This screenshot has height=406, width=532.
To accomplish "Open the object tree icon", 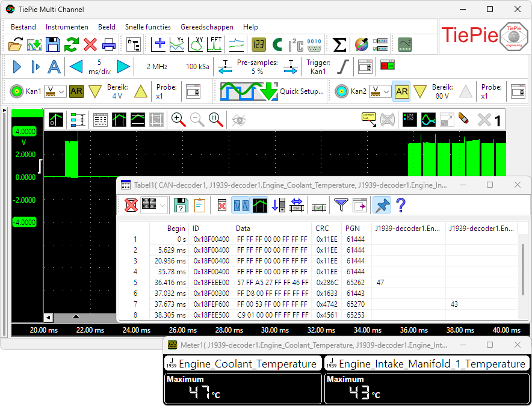I will point(134,45).
